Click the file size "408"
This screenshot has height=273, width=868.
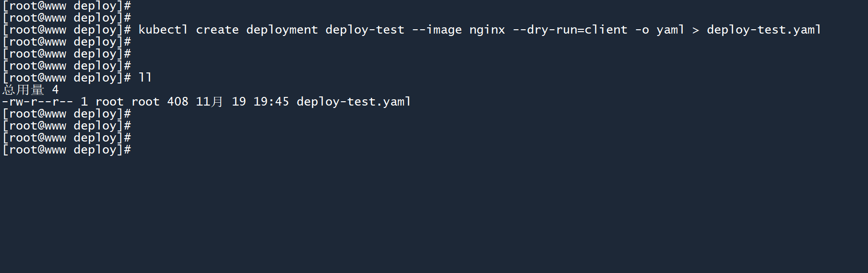click(178, 102)
